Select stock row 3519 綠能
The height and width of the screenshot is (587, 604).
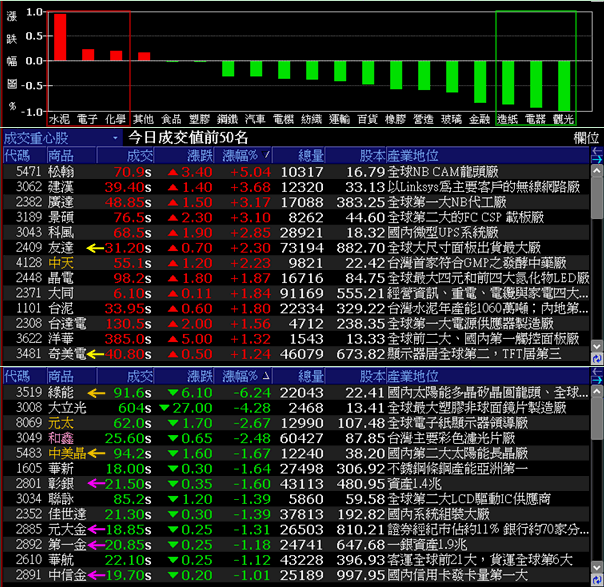click(296, 392)
